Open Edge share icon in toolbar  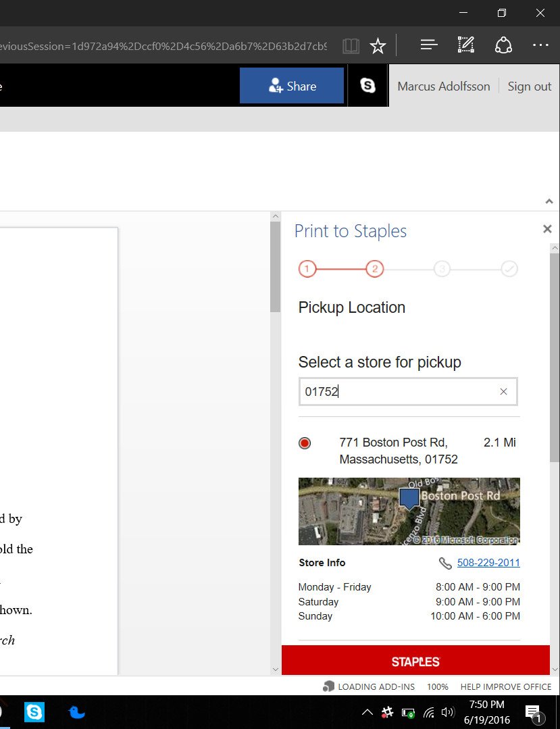tap(503, 45)
